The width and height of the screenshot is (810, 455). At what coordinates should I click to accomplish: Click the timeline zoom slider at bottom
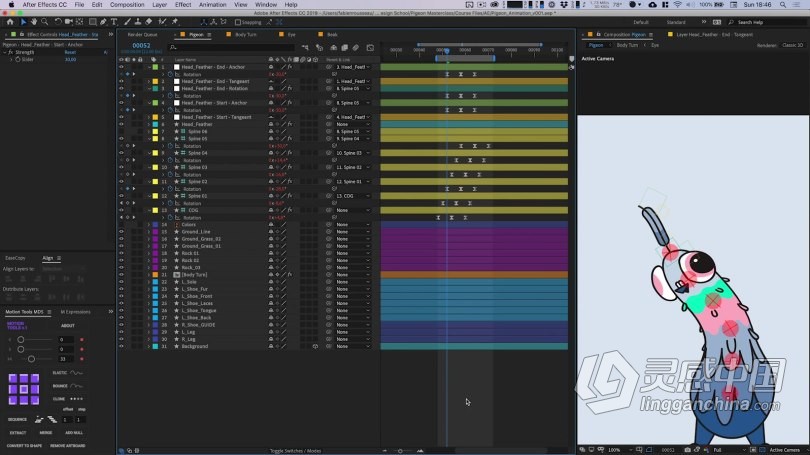pos(400,451)
